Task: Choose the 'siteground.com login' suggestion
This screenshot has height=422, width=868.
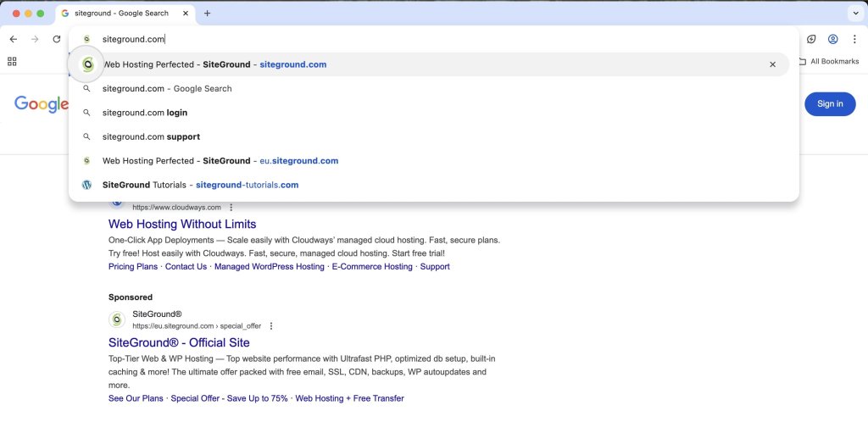Action: (x=428, y=113)
